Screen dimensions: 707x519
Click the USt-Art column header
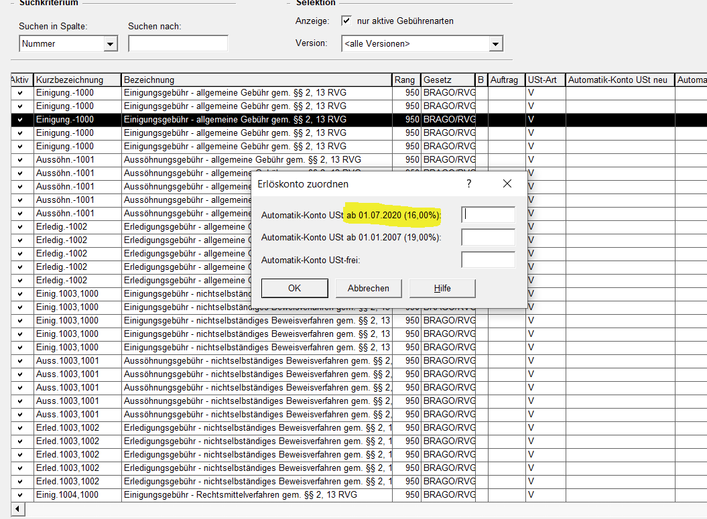tap(545, 80)
